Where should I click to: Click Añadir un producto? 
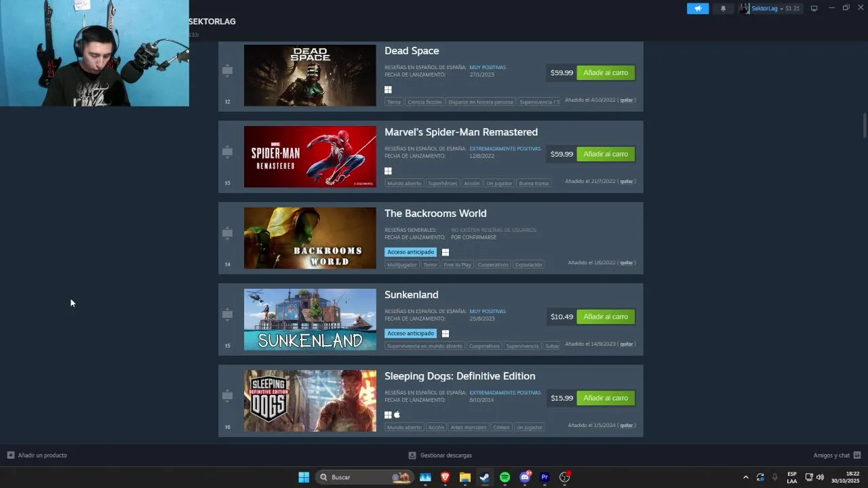pos(37,455)
